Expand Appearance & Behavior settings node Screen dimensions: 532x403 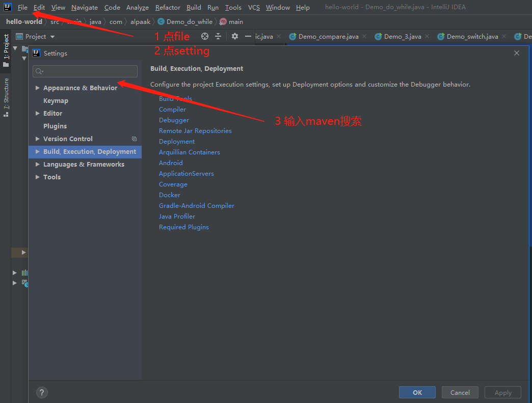pos(37,88)
